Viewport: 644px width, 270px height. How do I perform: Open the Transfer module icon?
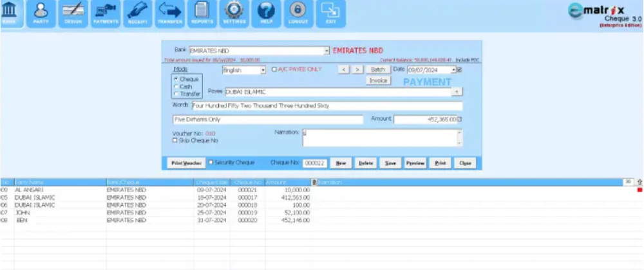point(169,14)
